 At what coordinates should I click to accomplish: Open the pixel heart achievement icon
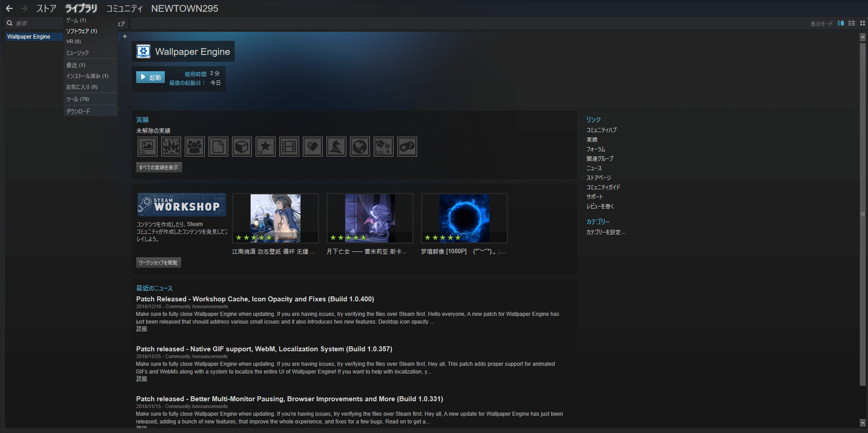tap(313, 147)
